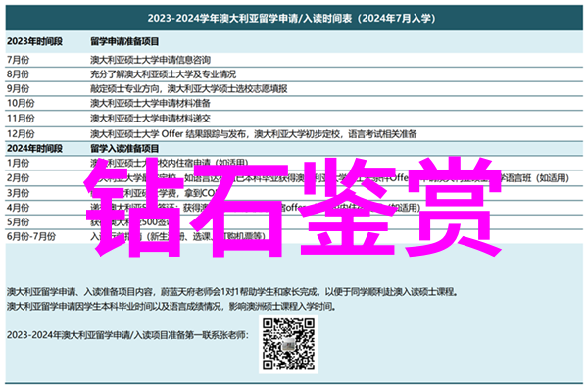
Task: Click the '12月份' row label
Action: [21, 134]
